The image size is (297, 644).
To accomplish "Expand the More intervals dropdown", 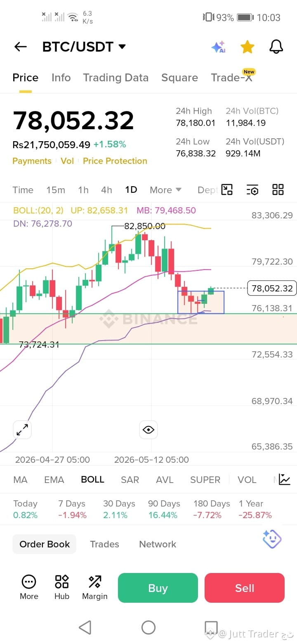I will pos(165,190).
